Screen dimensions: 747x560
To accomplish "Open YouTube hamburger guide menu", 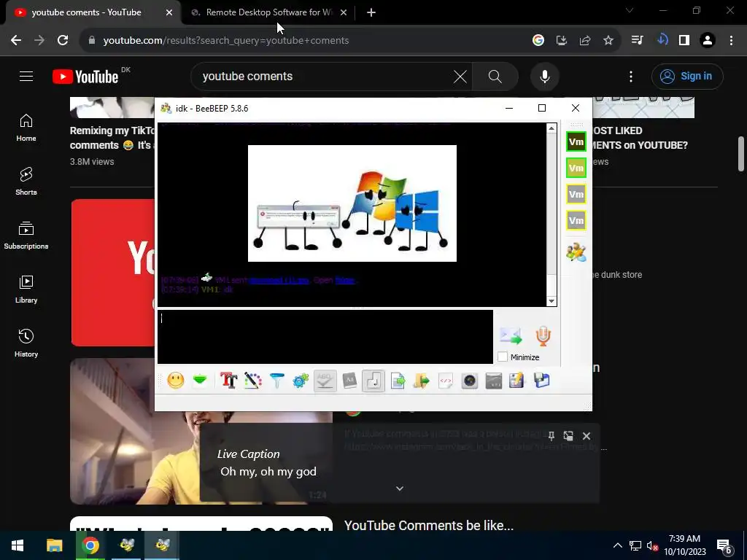I will (x=26, y=76).
